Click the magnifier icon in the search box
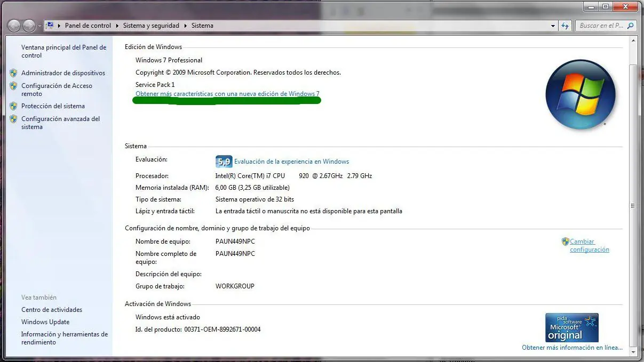 coord(630,25)
